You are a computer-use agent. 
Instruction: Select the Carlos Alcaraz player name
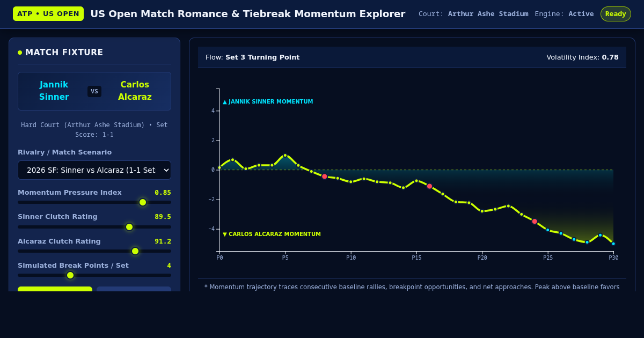135,91
